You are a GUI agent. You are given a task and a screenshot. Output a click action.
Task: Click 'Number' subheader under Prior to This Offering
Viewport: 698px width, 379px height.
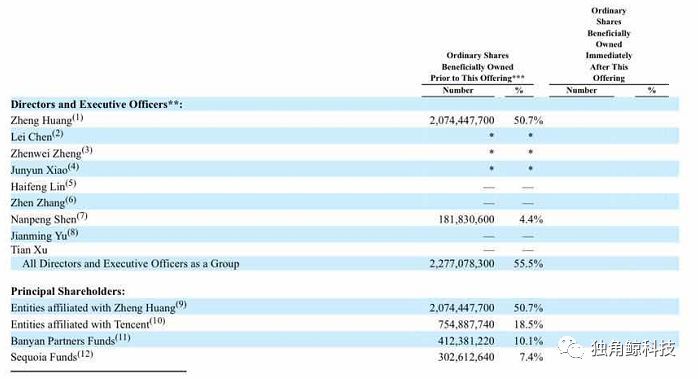tap(458, 90)
